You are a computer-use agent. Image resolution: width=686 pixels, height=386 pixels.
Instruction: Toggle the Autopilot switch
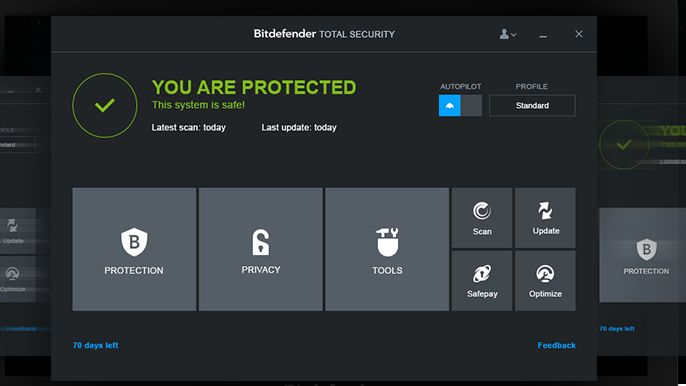pyautogui.click(x=460, y=105)
